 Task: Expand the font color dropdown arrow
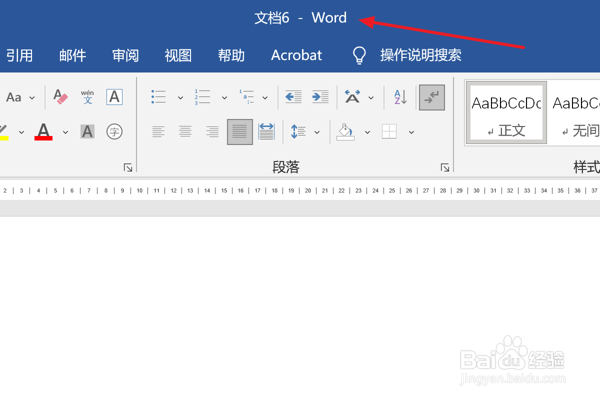[x=65, y=132]
